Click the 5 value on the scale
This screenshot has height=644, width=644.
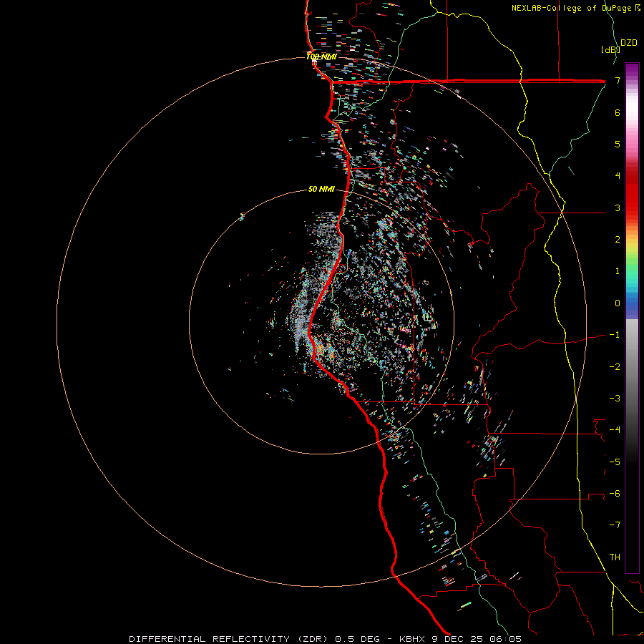(x=618, y=144)
